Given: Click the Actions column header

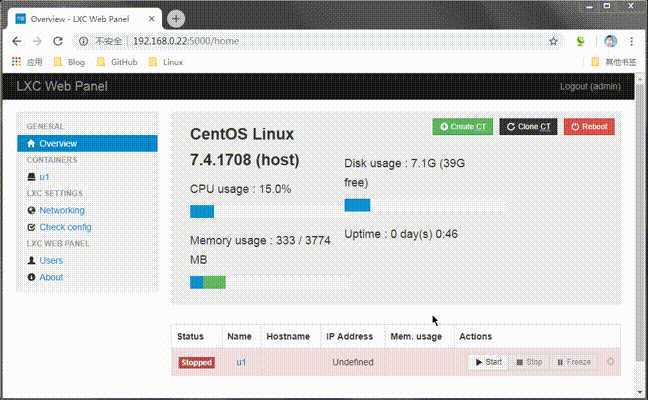Looking at the screenshot, I should tap(476, 336).
